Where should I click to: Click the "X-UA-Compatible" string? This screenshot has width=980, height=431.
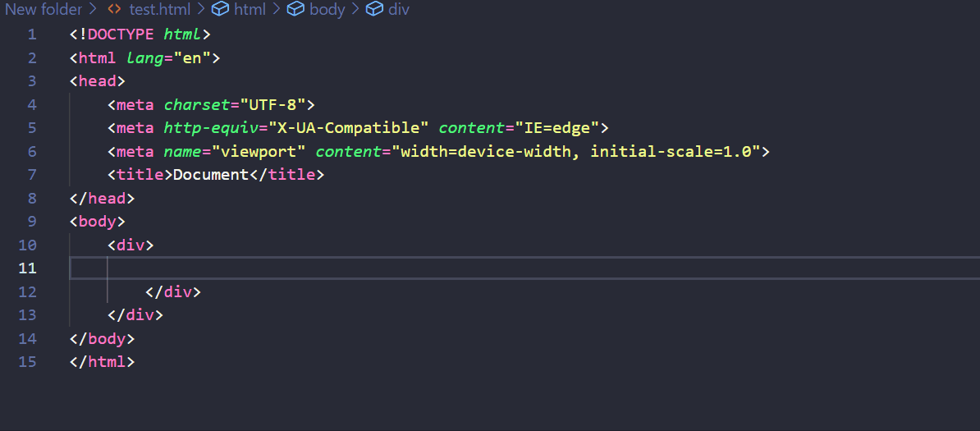[348, 128]
